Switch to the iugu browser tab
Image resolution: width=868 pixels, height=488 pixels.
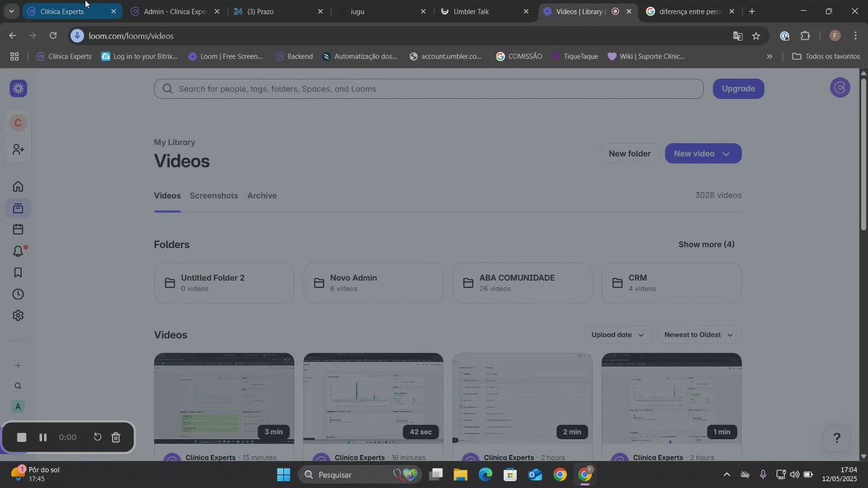point(382,12)
